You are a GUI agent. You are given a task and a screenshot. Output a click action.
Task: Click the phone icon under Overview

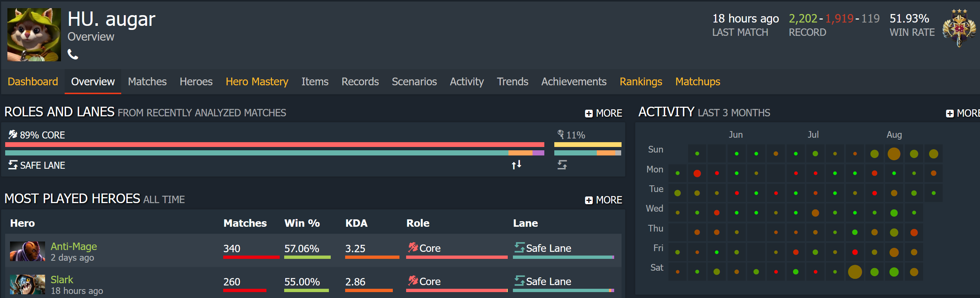[x=73, y=54]
